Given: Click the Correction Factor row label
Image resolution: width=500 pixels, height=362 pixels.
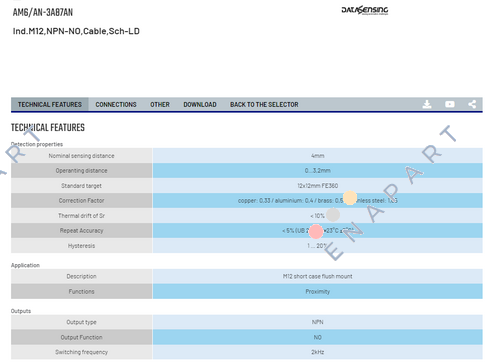Looking at the screenshot, I should (x=81, y=200).
